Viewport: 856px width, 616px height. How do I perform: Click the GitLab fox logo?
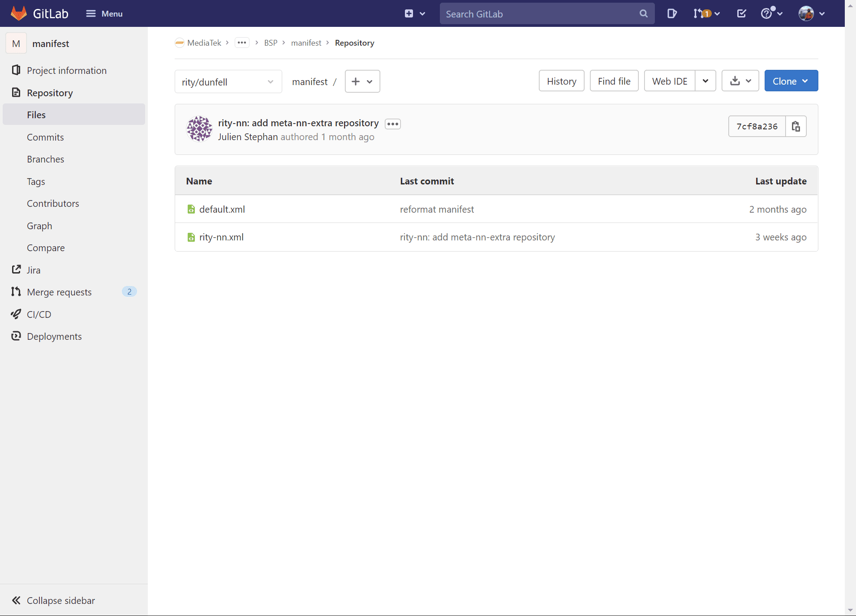pyautogui.click(x=18, y=13)
